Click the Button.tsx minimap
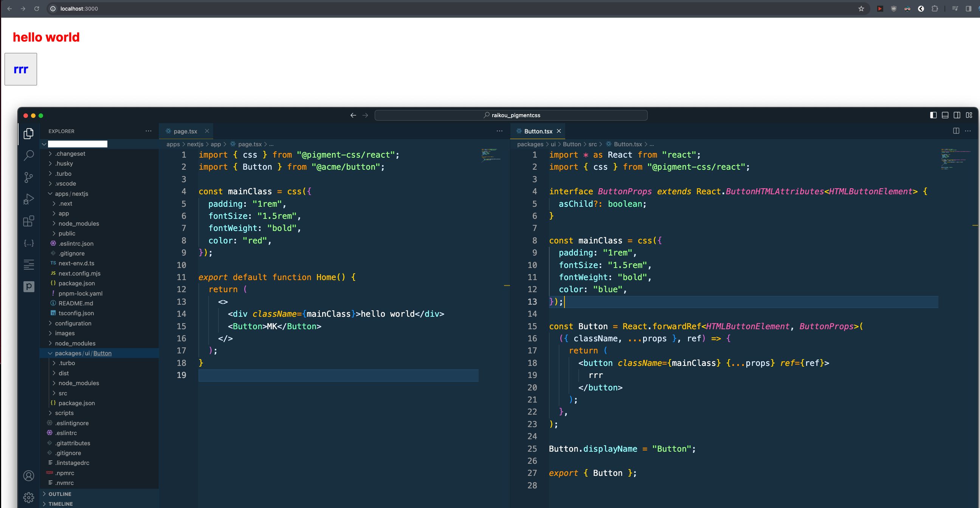 pyautogui.click(x=956, y=159)
